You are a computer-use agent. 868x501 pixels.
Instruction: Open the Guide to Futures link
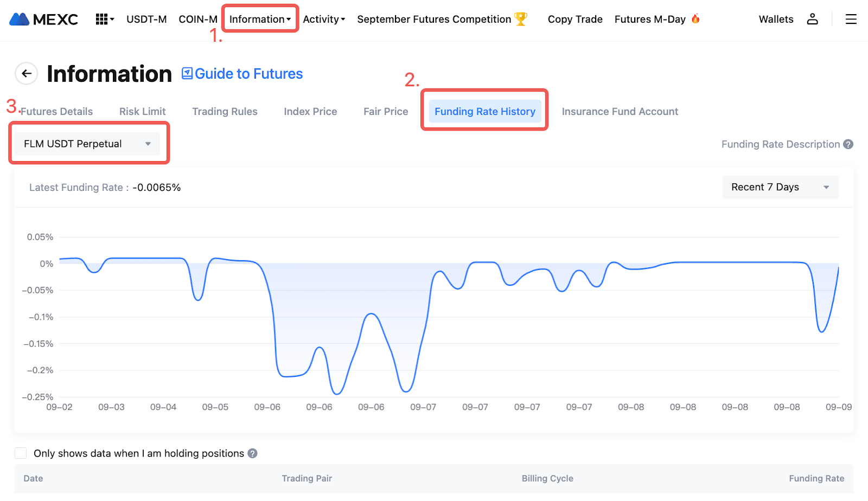(x=242, y=74)
